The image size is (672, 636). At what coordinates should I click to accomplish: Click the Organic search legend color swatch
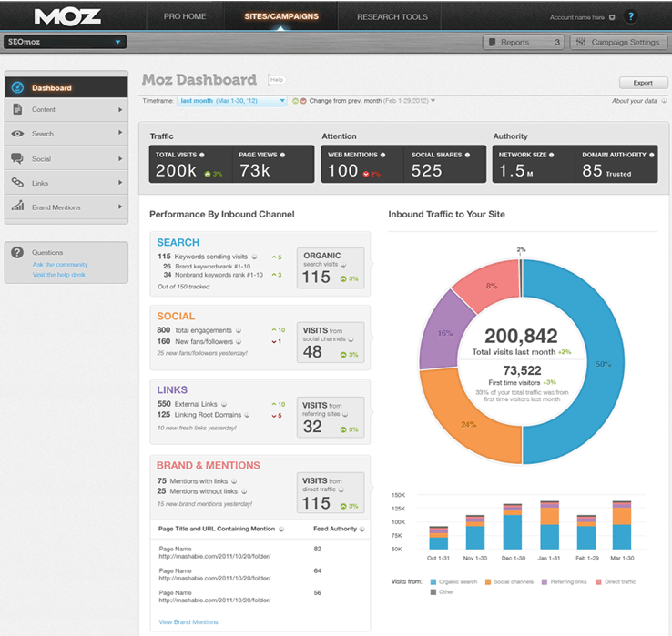433,580
